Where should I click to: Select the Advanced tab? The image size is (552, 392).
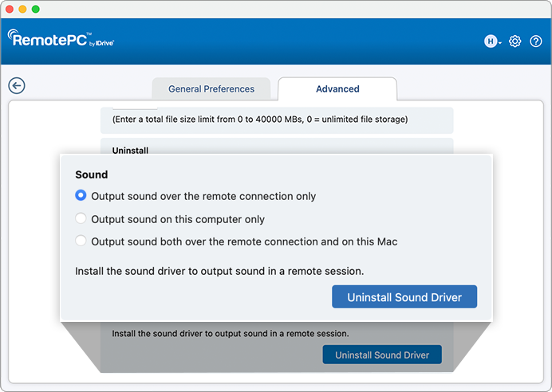pos(337,89)
